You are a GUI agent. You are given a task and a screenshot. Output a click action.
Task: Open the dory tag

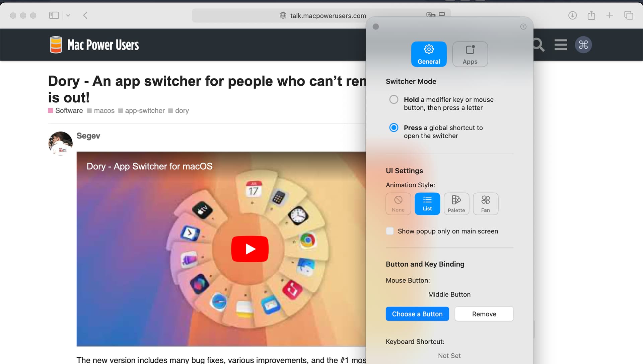[178, 111]
